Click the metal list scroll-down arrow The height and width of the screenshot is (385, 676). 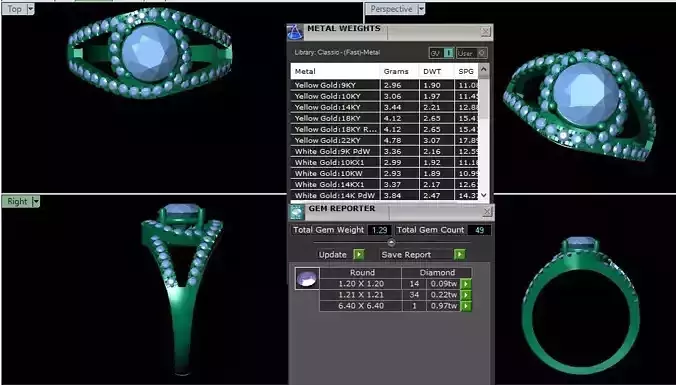tap(484, 195)
